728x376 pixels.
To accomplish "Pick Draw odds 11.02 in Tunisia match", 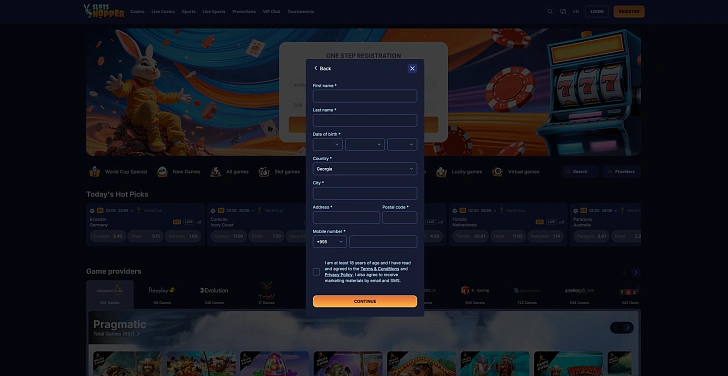I will (x=508, y=236).
